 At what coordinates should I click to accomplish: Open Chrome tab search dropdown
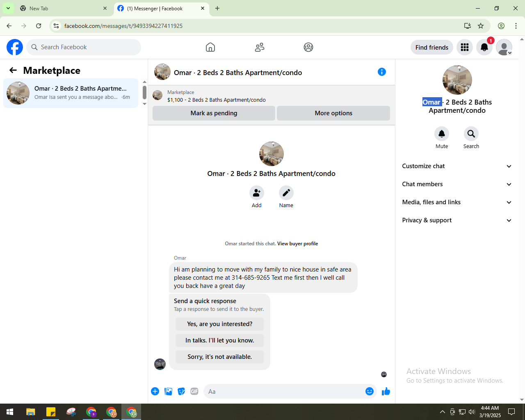click(x=8, y=8)
